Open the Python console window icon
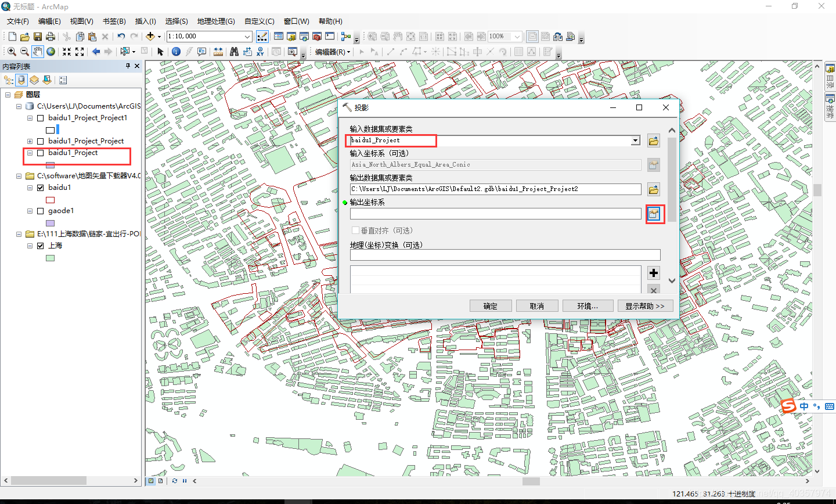The height and width of the screenshot is (504, 836). pyautogui.click(x=330, y=37)
